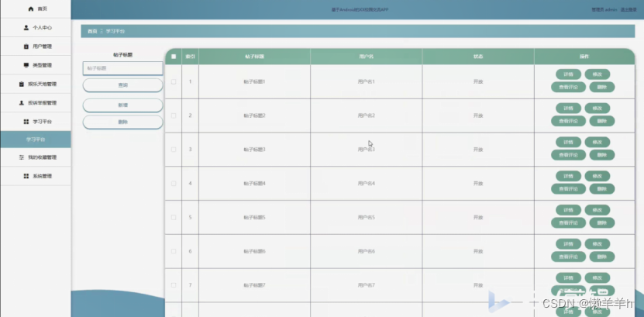Image resolution: width=644 pixels, height=317 pixels.
Task: Click 删除 in row 帖子标题4
Action: coord(601,189)
